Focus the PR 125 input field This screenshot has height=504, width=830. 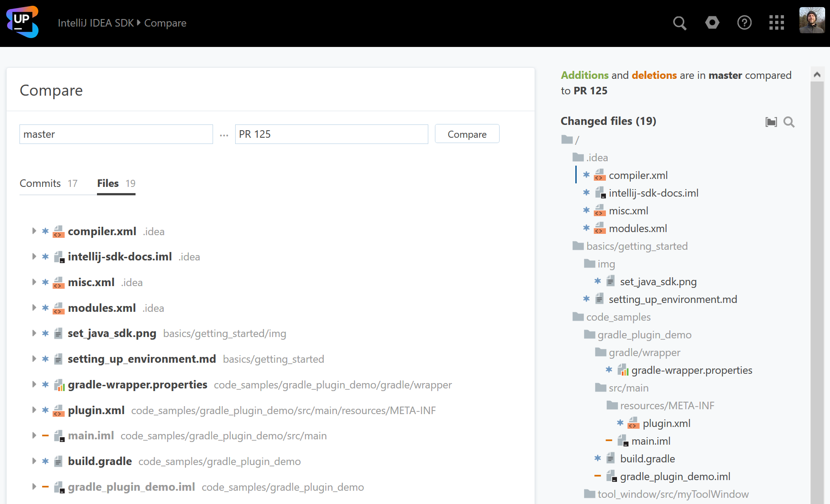[331, 134]
